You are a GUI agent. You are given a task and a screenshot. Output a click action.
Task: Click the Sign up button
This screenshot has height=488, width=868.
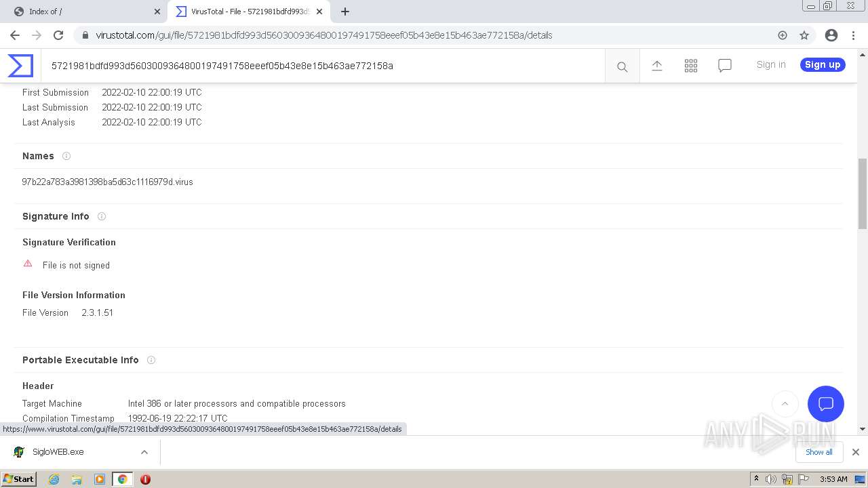823,64
